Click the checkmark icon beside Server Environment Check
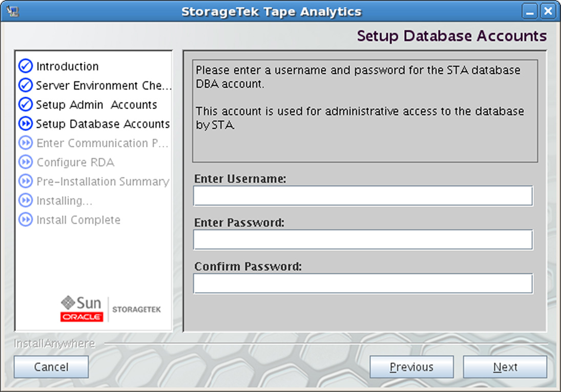The image size is (561, 392). [26, 85]
